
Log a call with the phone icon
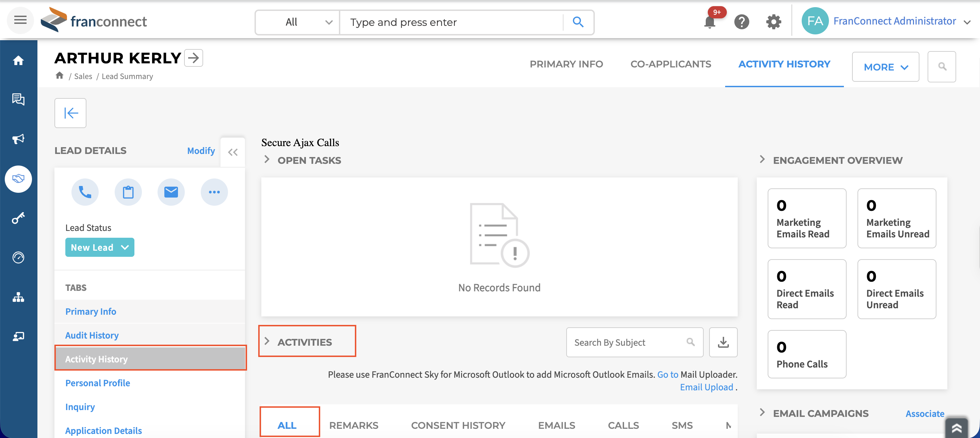[85, 192]
